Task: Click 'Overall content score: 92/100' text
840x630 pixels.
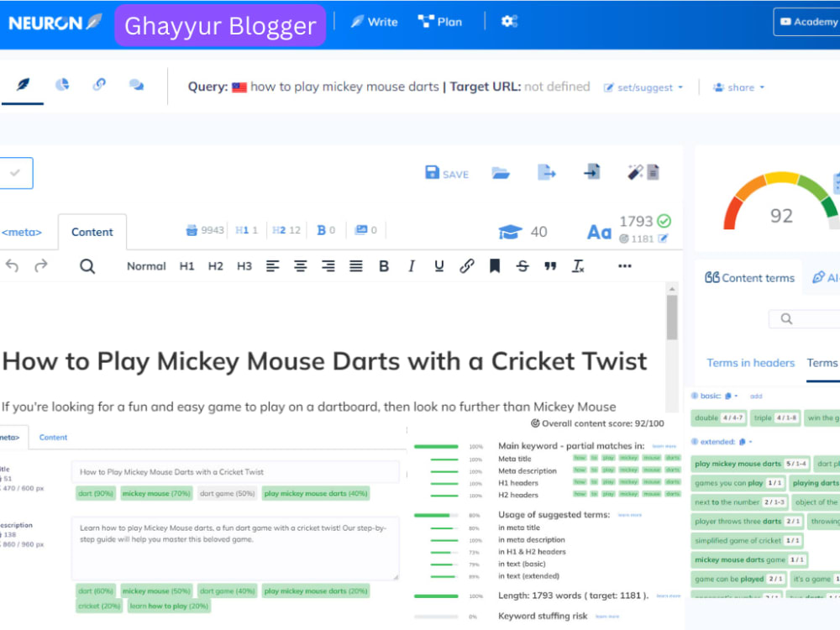Action: click(597, 423)
